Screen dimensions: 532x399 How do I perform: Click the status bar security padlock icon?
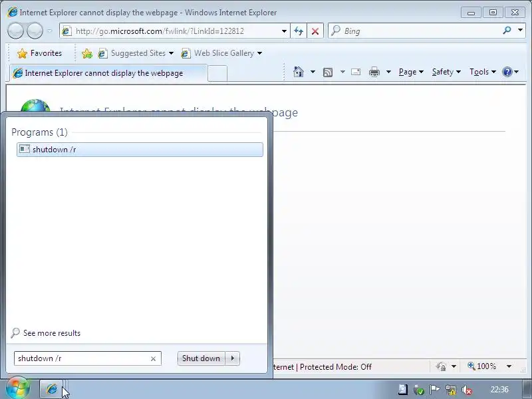tap(441, 367)
